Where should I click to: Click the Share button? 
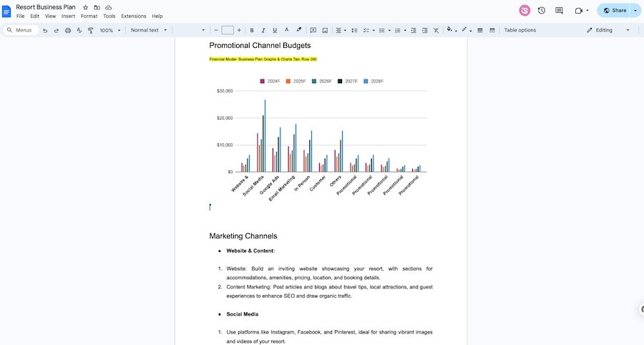(x=615, y=11)
